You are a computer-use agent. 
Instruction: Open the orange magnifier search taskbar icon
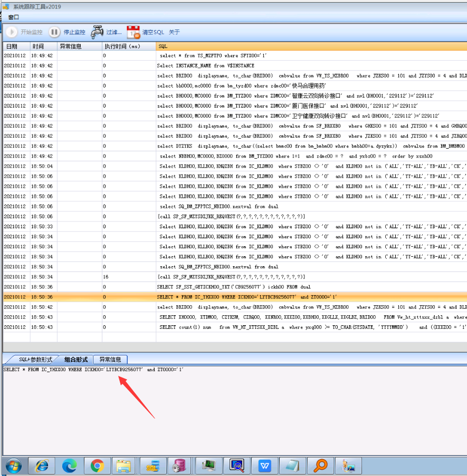320,465
